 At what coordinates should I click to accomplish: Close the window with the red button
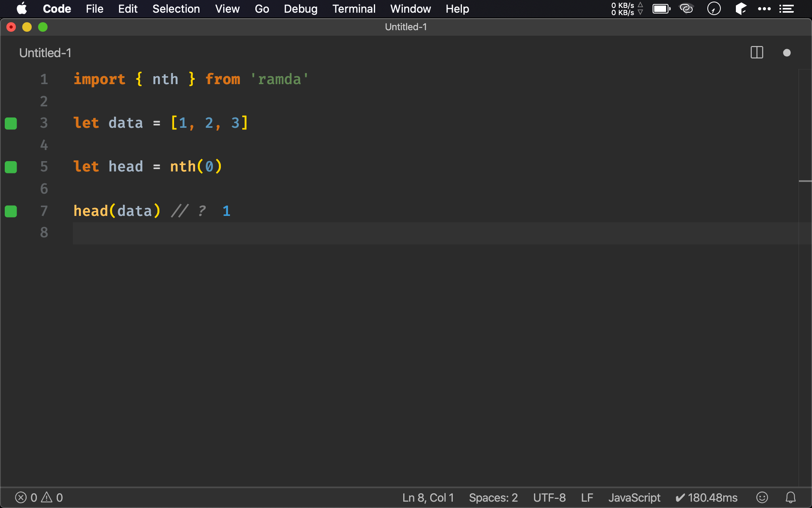tap(11, 27)
